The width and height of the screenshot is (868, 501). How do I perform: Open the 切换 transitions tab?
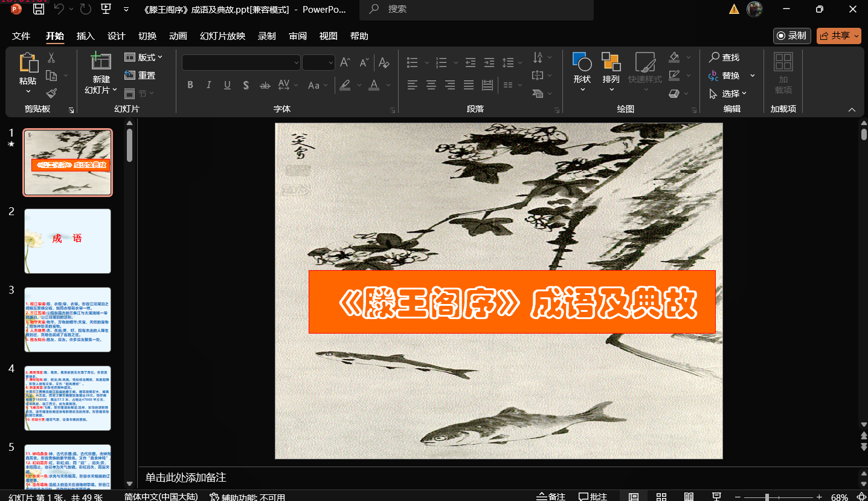click(x=147, y=36)
